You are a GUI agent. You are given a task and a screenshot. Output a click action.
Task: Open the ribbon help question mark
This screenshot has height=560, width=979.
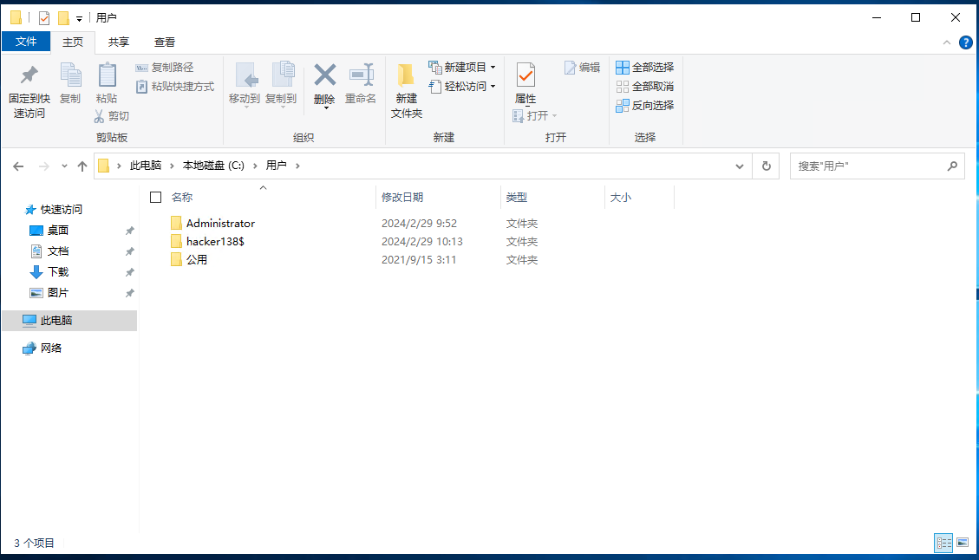pyautogui.click(x=965, y=42)
